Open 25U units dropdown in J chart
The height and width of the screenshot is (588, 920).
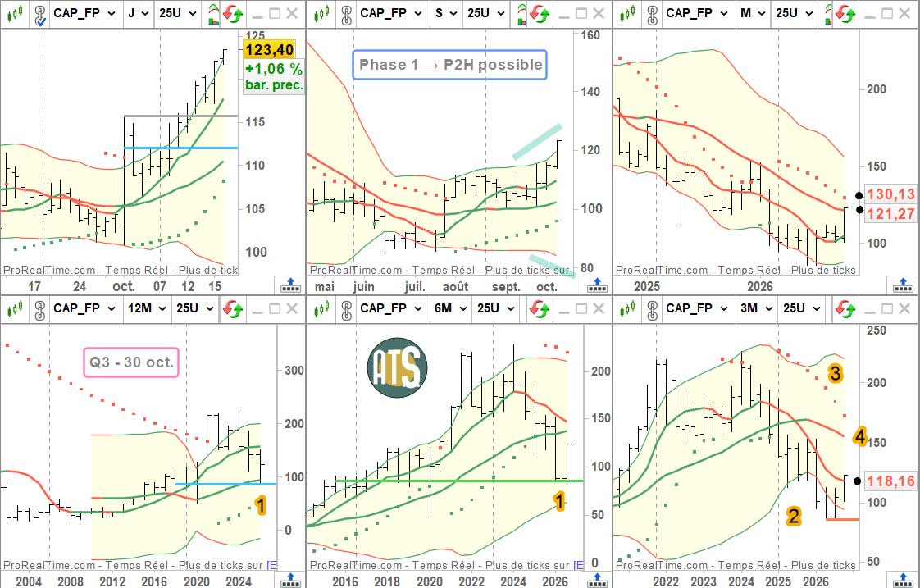coord(178,13)
